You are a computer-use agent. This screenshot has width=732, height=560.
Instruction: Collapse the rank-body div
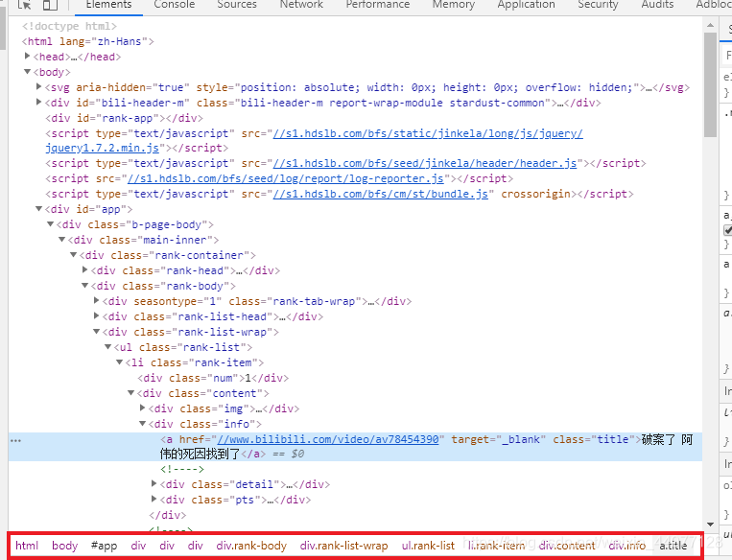click(85, 285)
